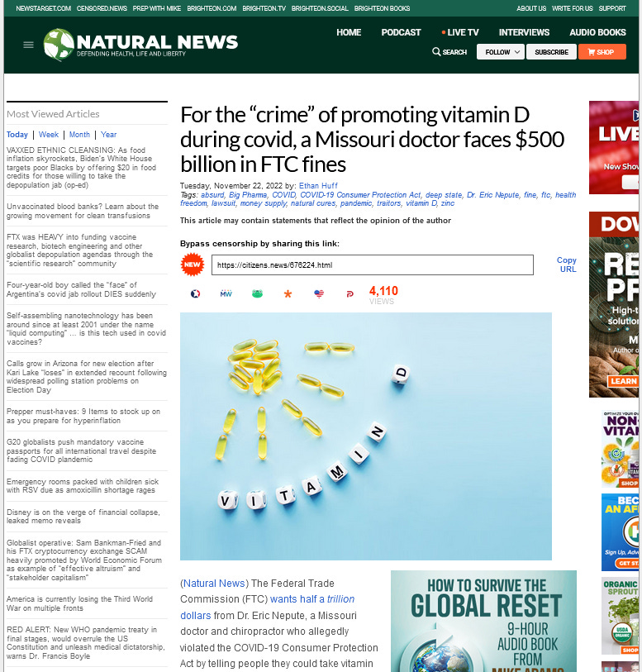Click the Subscribe button
Image resolution: width=642 pixels, height=672 pixels.
click(551, 52)
